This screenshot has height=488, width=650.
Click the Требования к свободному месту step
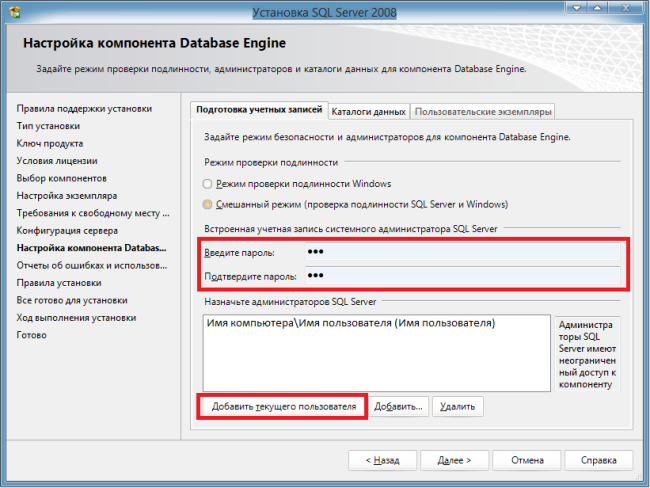(x=93, y=213)
